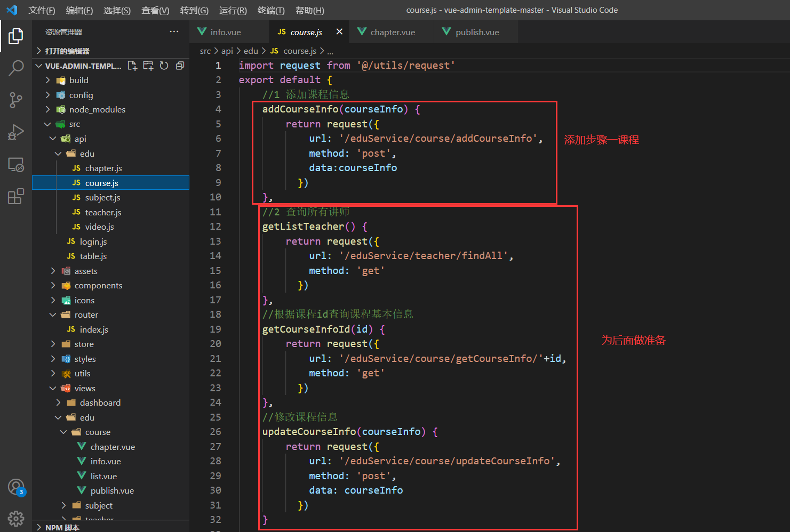This screenshot has width=790, height=532.
Task: Open the 文件(F) menu
Action: pos(42,10)
